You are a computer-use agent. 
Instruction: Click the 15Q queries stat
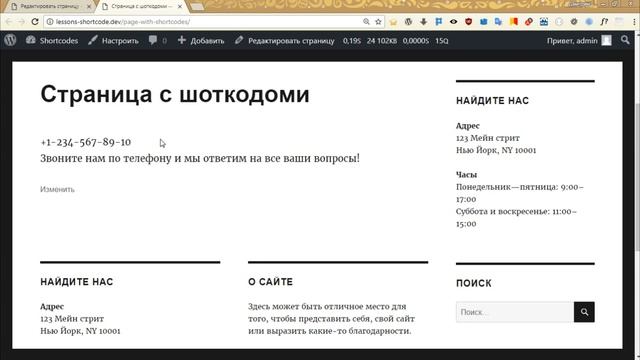click(442, 41)
